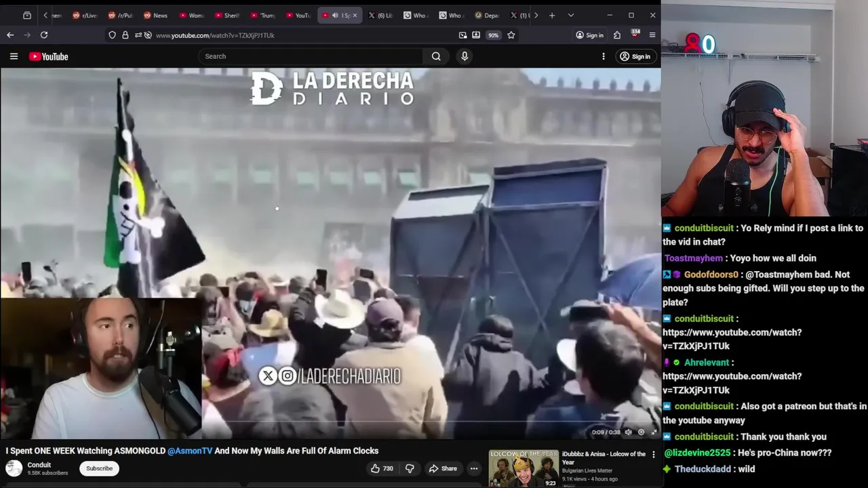Close the currently active YouTube tab

point(355,15)
